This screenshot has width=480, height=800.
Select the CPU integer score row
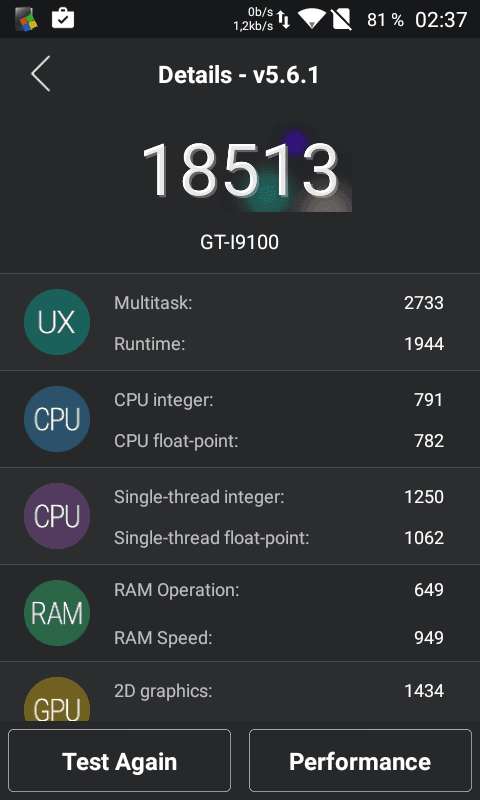tap(279, 400)
